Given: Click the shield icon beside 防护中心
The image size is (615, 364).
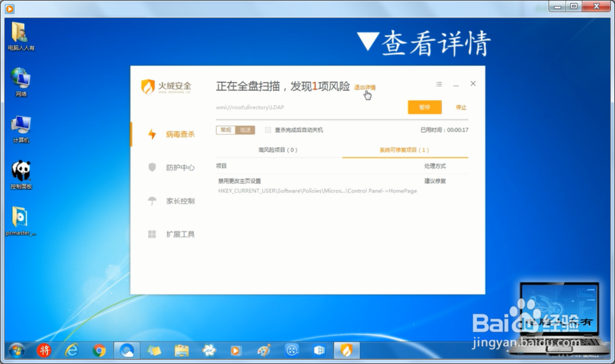Looking at the screenshot, I should coord(152,167).
